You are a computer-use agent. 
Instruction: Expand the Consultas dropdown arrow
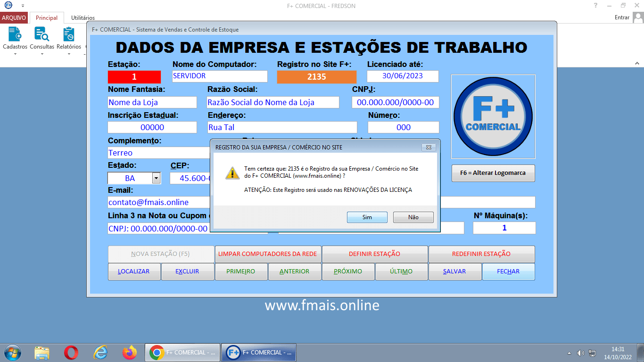click(x=42, y=54)
